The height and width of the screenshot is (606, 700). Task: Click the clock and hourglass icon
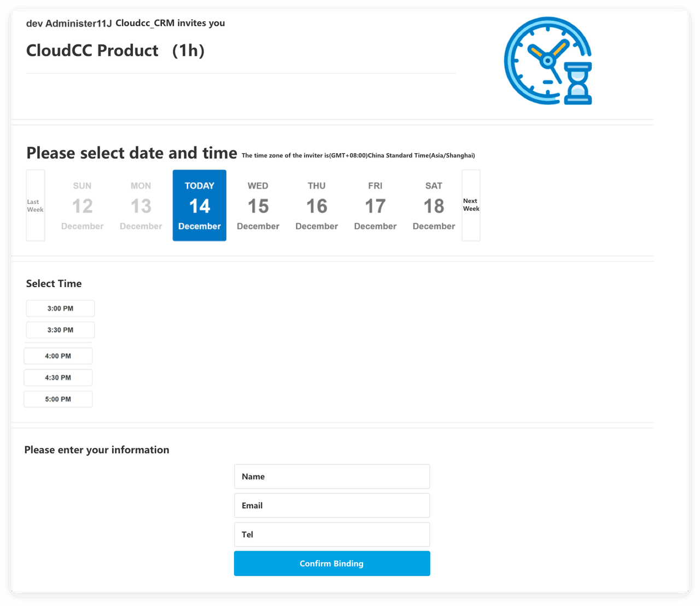(548, 61)
